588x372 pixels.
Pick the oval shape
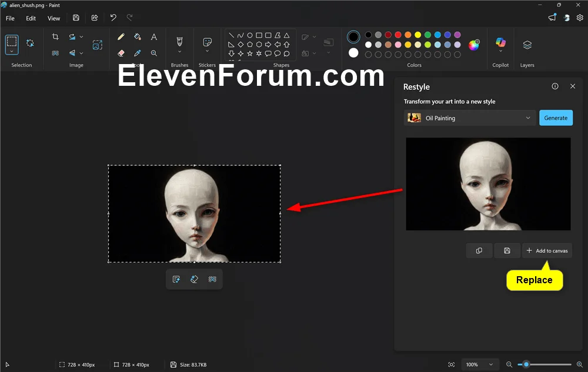point(250,35)
